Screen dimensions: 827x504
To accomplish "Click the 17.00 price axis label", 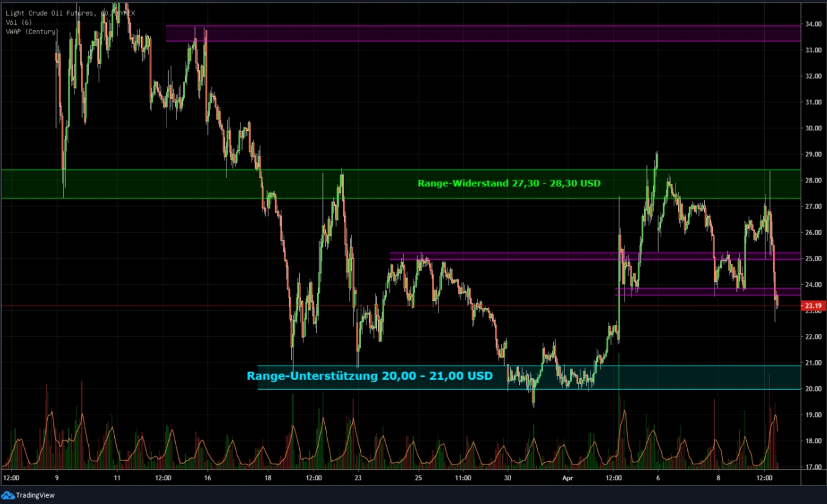I will tap(813, 467).
